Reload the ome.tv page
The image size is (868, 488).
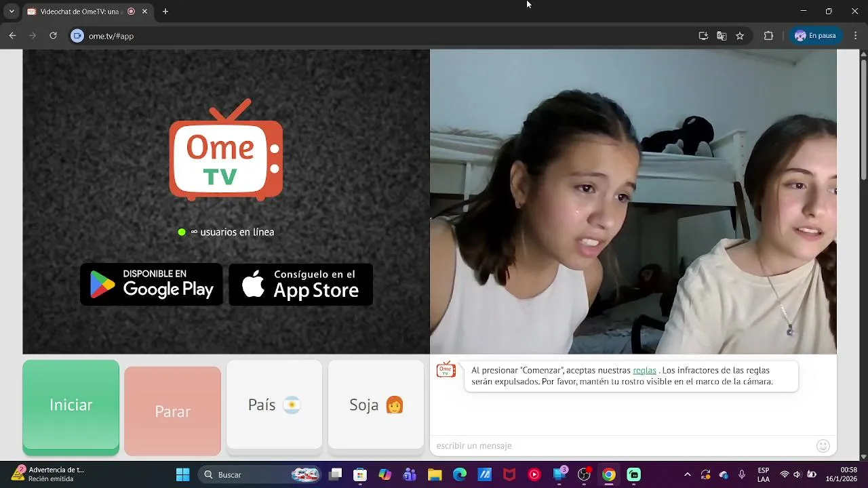53,36
